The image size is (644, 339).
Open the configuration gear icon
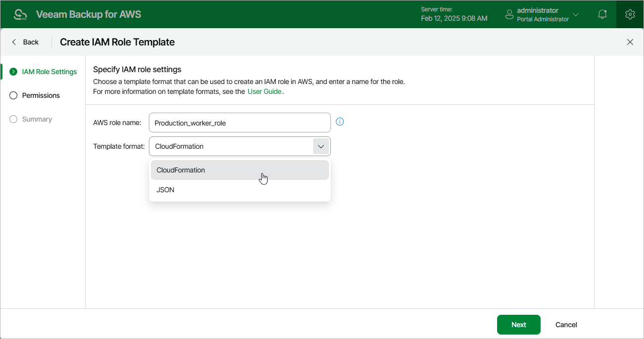[630, 14]
